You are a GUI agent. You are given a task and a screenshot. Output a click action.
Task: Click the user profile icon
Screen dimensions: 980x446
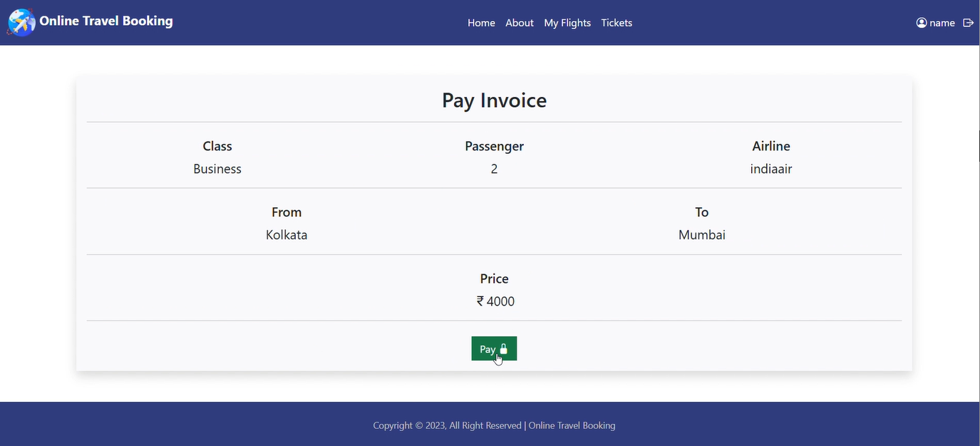pyautogui.click(x=922, y=23)
